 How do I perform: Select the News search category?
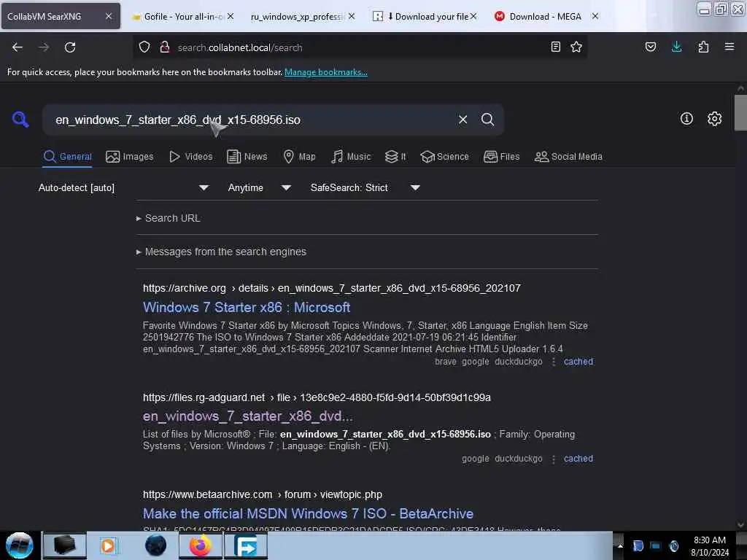click(x=247, y=156)
